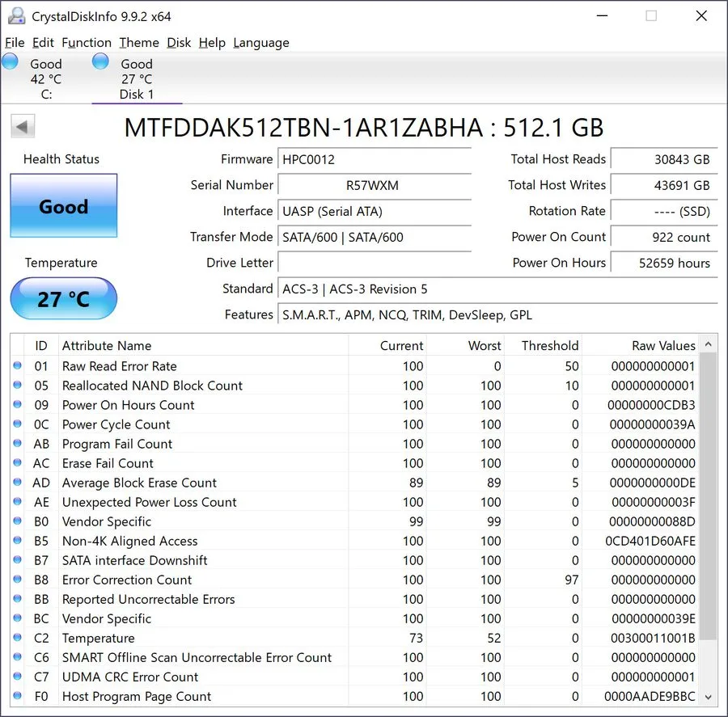Image resolution: width=728 pixels, height=717 pixels.
Task: Click the Current column header
Action: pyautogui.click(x=387, y=345)
